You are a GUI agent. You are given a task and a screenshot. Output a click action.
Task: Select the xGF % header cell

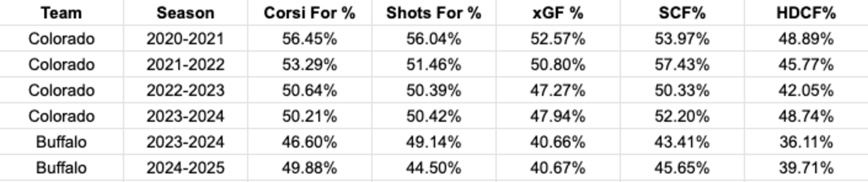pyautogui.click(x=558, y=13)
